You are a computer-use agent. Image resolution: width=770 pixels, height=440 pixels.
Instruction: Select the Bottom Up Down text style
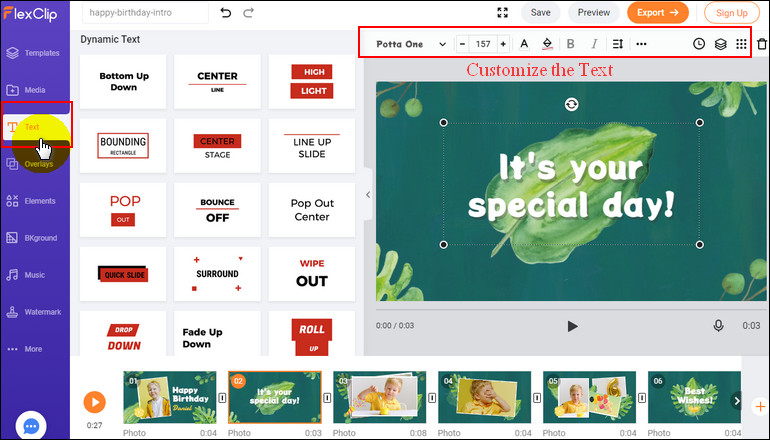coord(123,82)
